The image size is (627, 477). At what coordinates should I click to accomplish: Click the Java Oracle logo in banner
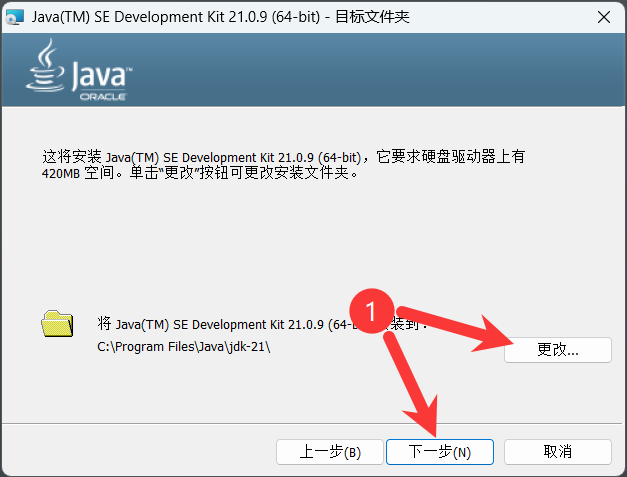(x=79, y=70)
